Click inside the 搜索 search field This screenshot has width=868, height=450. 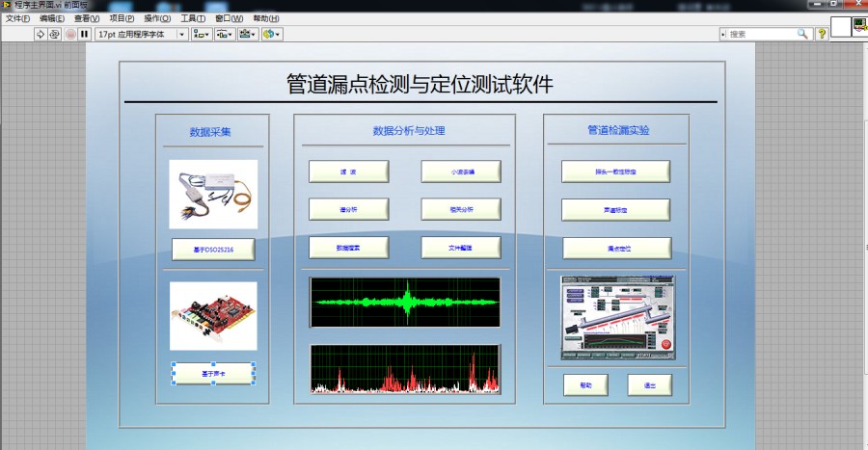(760, 34)
